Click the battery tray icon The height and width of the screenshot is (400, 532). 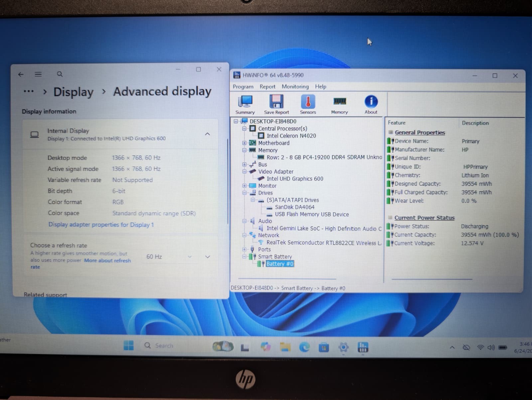(503, 348)
